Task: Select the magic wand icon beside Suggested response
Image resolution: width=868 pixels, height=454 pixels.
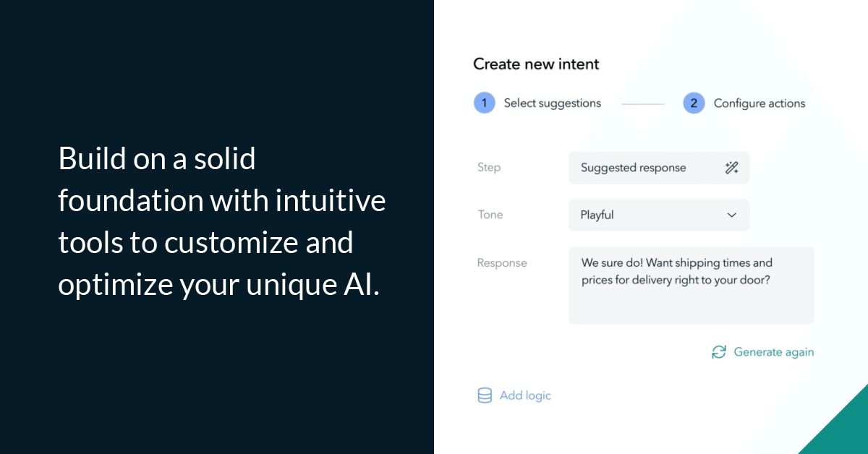Action: [x=732, y=167]
